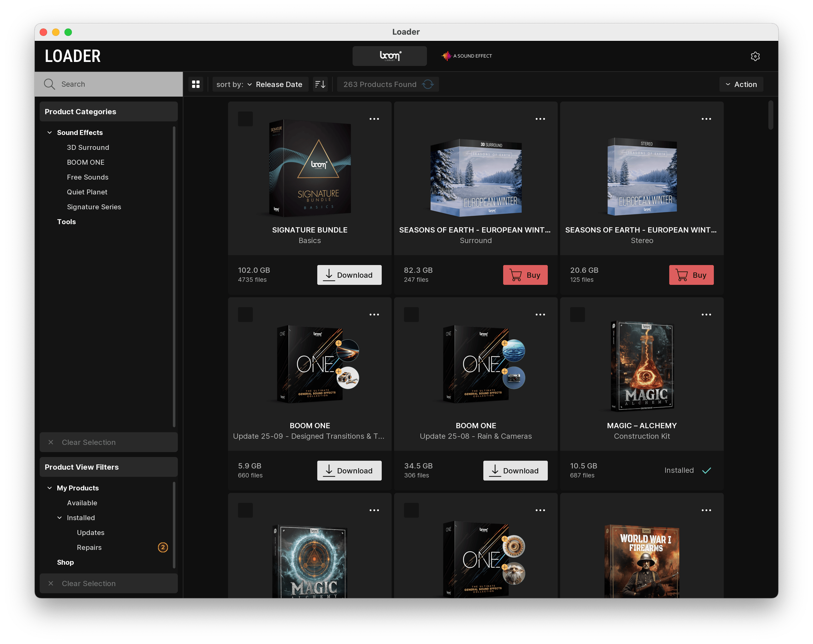Open the World War I Firearms artwork

(642, 561)
